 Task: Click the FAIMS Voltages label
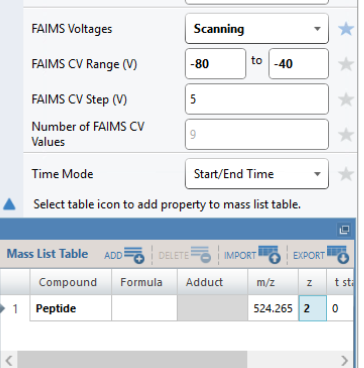pos(72,29)
